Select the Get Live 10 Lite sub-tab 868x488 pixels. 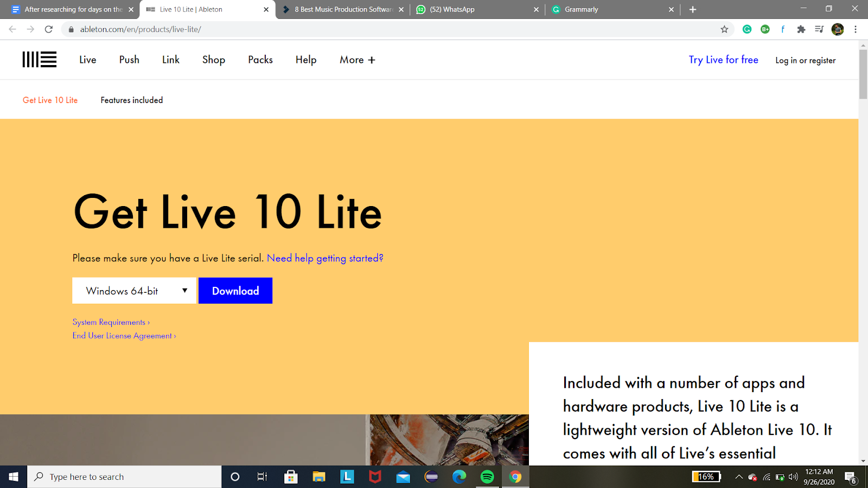coord(50,100)
